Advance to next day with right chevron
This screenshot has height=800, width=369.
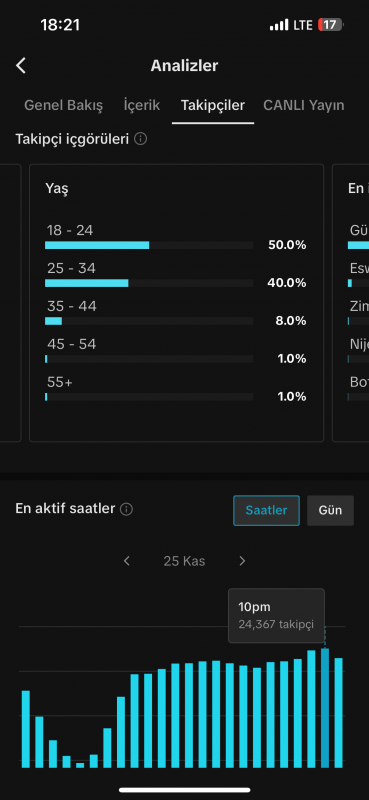click(242, 561)
